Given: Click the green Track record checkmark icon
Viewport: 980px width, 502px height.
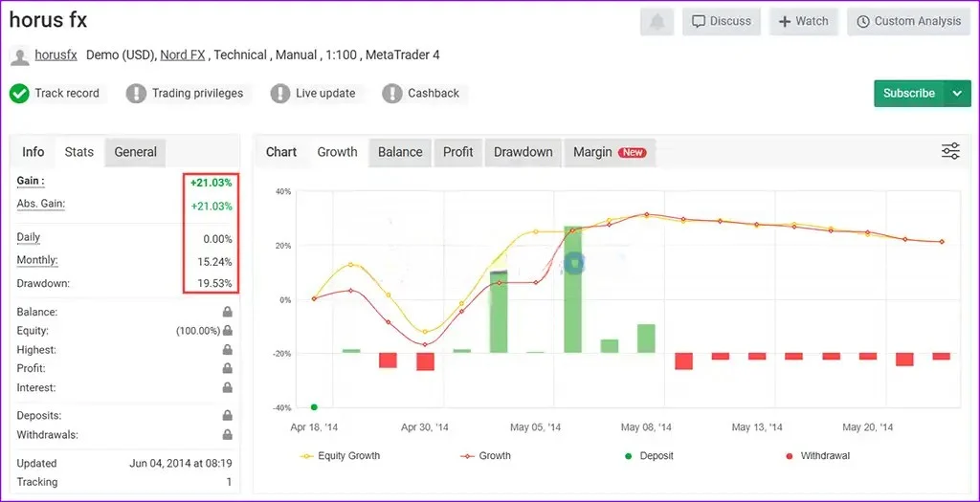Looking at the screenshot, I should tap(19, 94).
